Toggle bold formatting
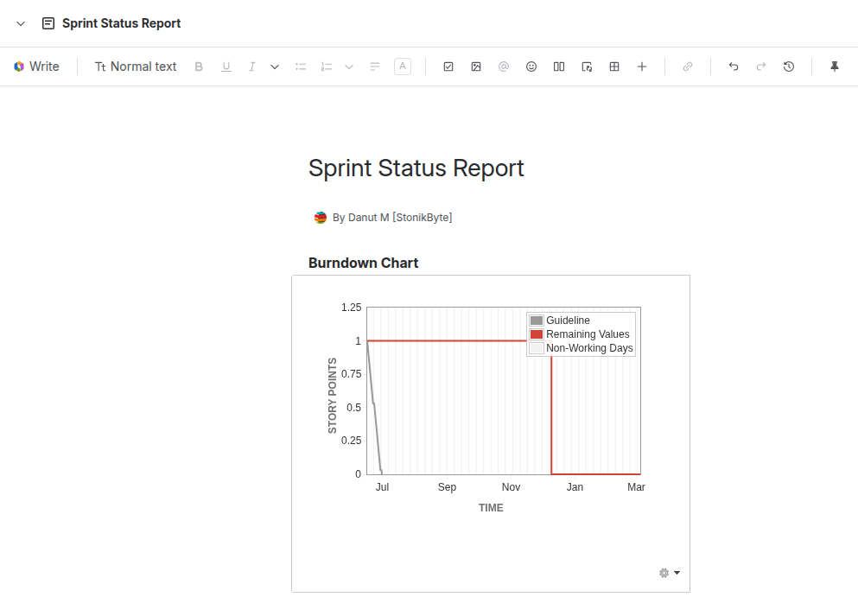Viewport: 858px width, 616px height. [199, 67]
